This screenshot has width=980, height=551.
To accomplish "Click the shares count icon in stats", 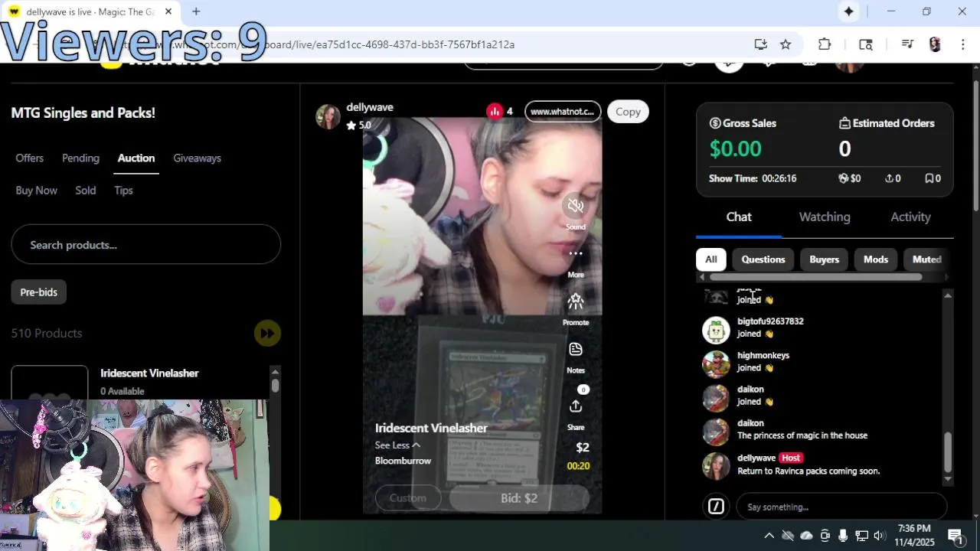I will (x=889, y=178).
